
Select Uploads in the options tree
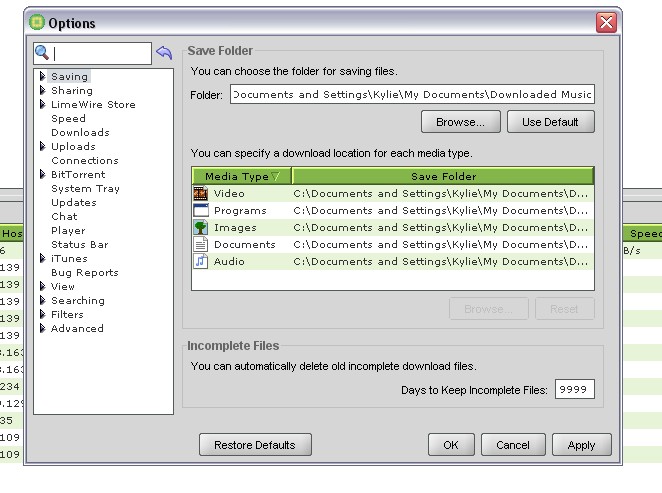pyautogui.click(x=73, y=146)
